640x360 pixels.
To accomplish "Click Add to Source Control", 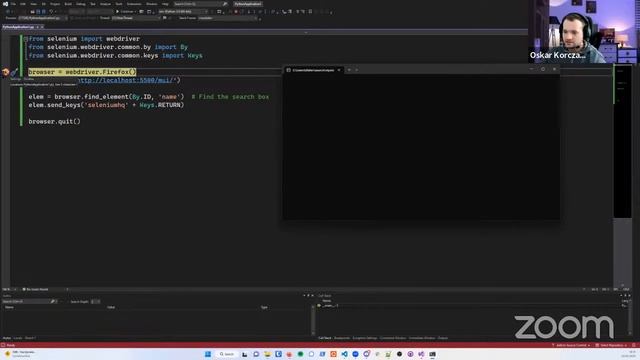I will point(571,345).
